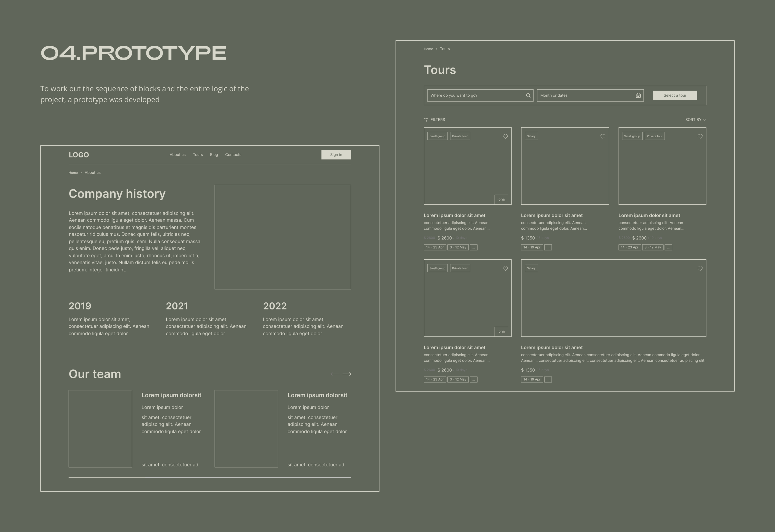This screenshot has height=532, width=775.
Task: Favorite the first tour card with its heart
Action: 505,136
